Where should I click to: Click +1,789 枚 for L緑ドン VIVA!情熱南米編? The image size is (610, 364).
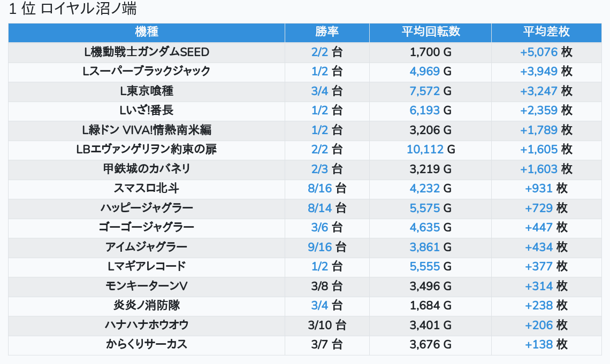[x=546, y=130]
